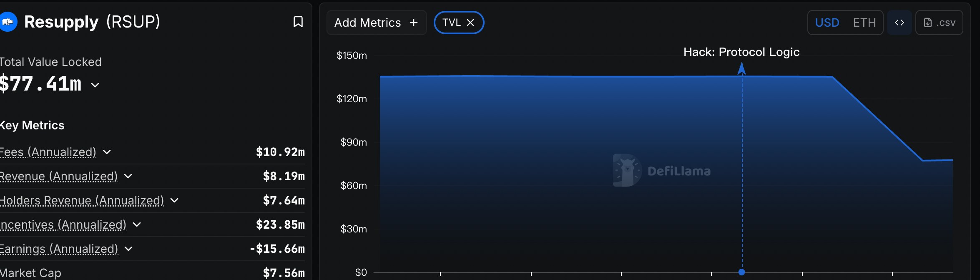The width and height of the screenshot is (980, 280).
Task: Bookmark the Resupply protocol
Action: [298, 22]
